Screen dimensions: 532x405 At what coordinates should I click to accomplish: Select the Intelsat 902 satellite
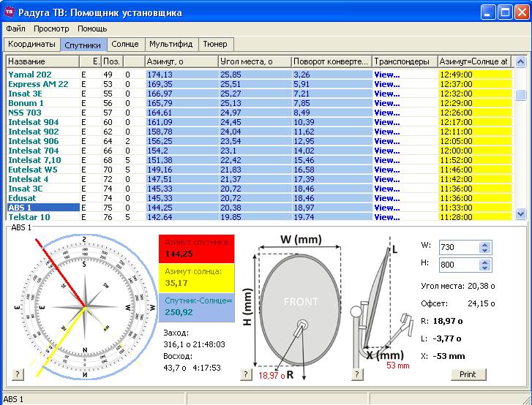(x=34, y=132)
